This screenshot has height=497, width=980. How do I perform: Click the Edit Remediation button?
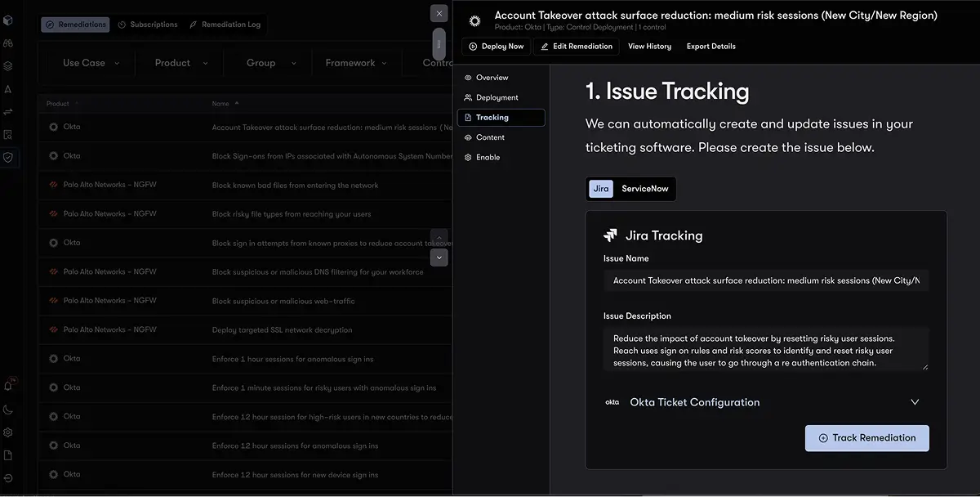(x=576, y=47)
